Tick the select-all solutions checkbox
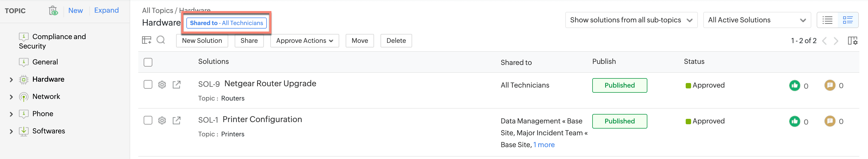Screen dimensions: 868x159 point(148,62)
